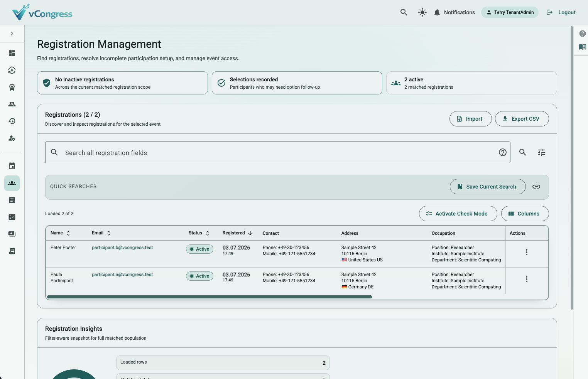The height and width of the screenshot is (379, 588).
Task: Click the vCongress logo
Action: [x=42, y=12]
